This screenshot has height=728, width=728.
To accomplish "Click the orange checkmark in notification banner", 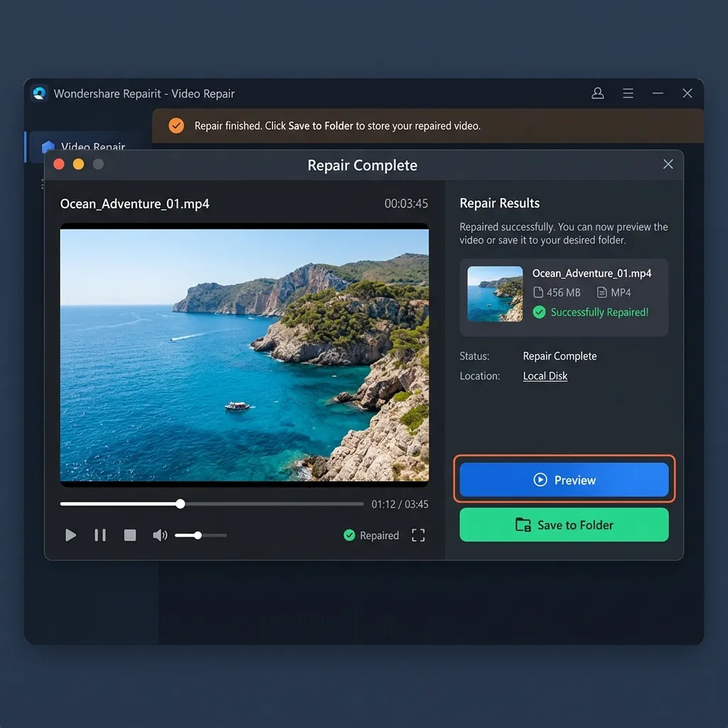I will coord(176,125).
